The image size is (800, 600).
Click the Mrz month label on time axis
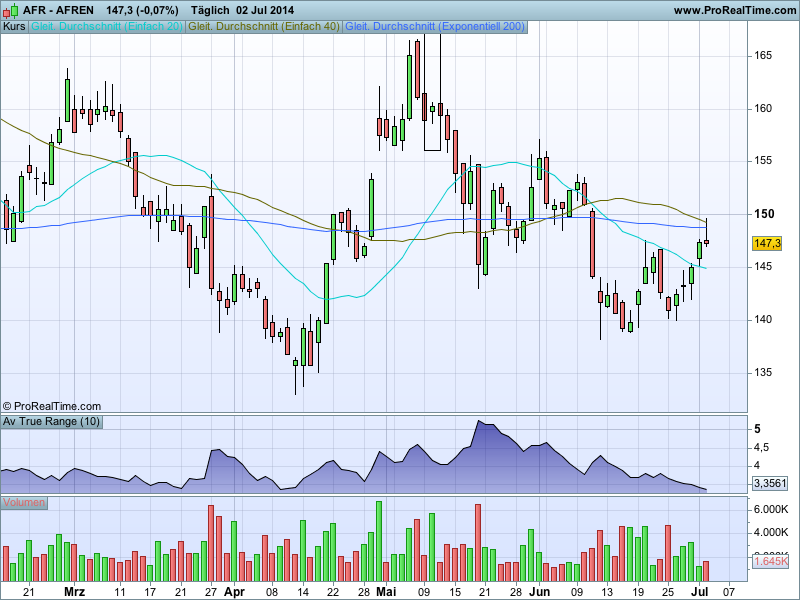pos(74,592)
